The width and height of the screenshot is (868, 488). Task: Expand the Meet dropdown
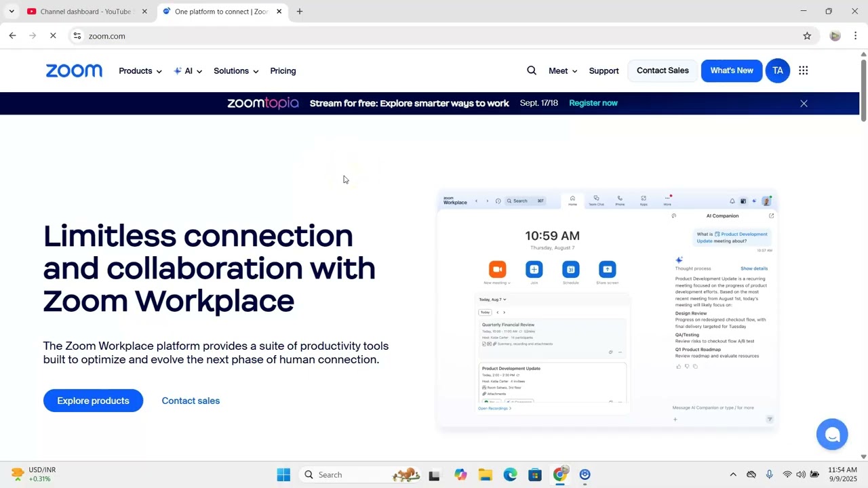563,70
